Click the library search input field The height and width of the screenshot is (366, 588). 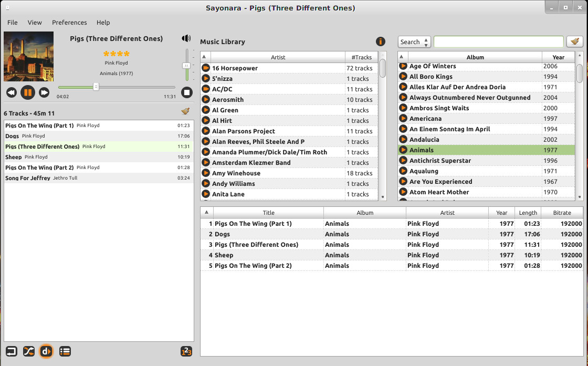point(498,41)
